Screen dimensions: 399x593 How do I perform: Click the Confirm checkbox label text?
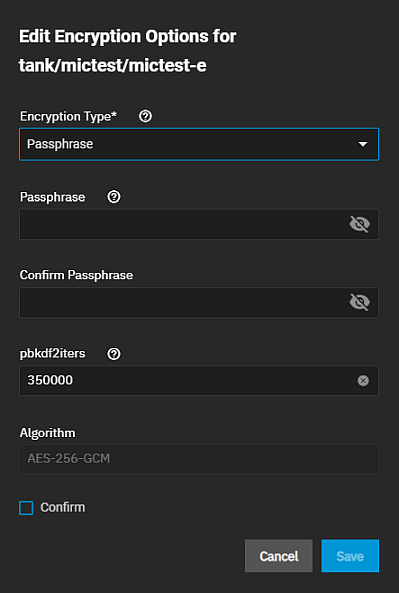tap(63, 508)
